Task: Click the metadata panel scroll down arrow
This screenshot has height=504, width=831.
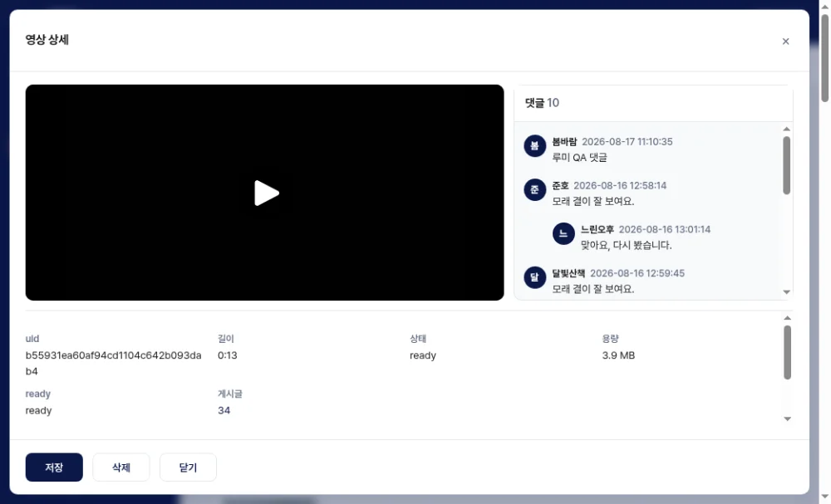Action: click(788, 418)
